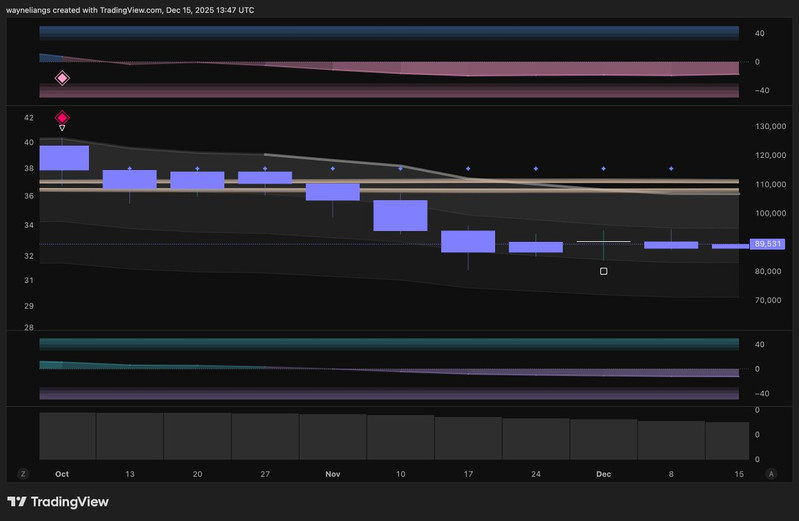Click the red diamond marker above first candle
Screen dimensions: 799x521
coord(62,117)
